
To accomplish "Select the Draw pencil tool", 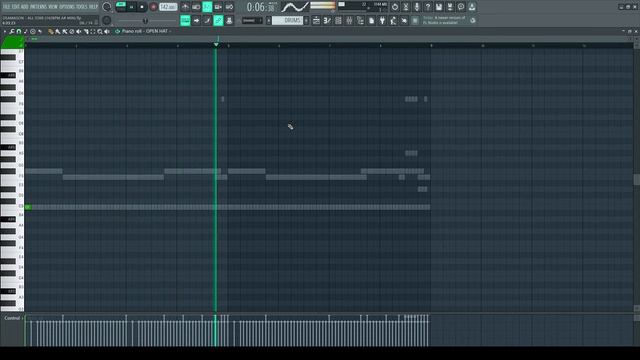I will point(51,31).
